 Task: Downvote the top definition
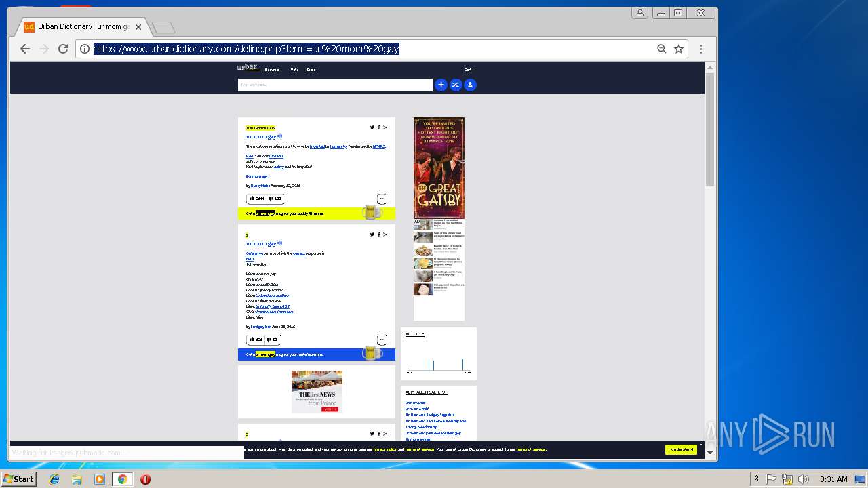(x=275, y=199)
